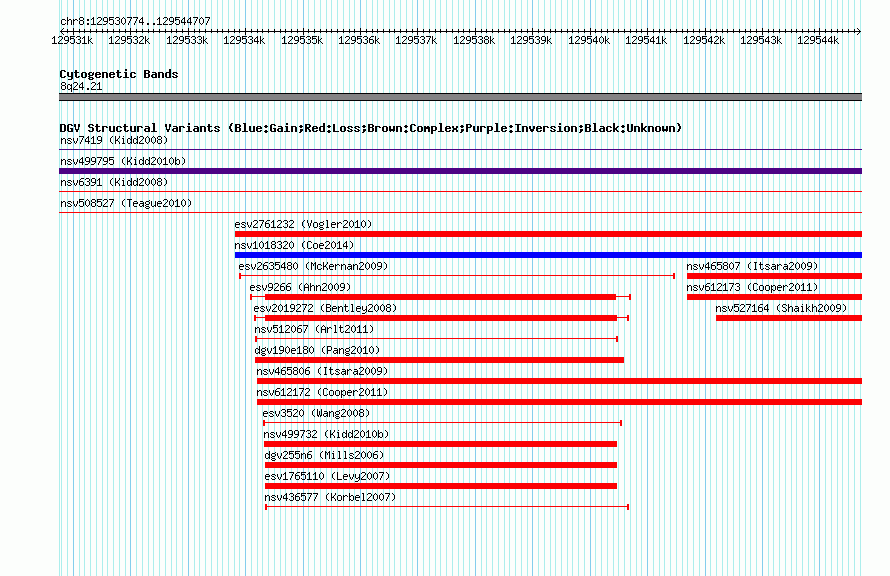Click the esv2635480 (McKernan2009) label
This screenshot has height=576, width=890.
(x=313, y=266)
